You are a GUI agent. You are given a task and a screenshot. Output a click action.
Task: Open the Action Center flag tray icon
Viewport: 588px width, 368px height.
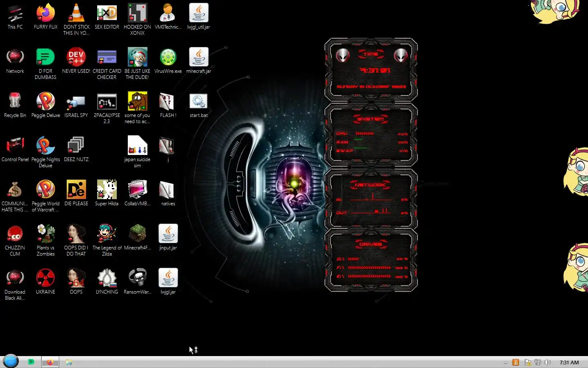(528, 362)
